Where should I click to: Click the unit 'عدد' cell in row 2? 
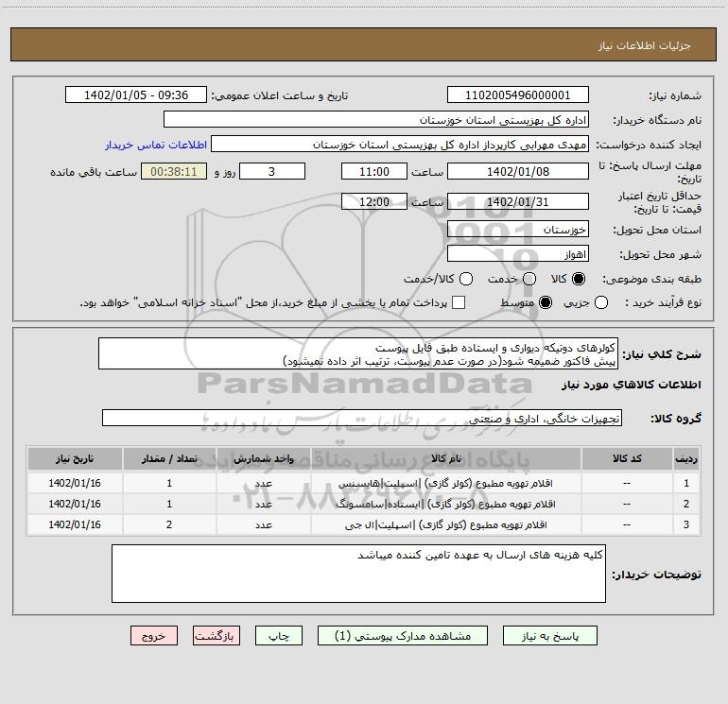263,504
